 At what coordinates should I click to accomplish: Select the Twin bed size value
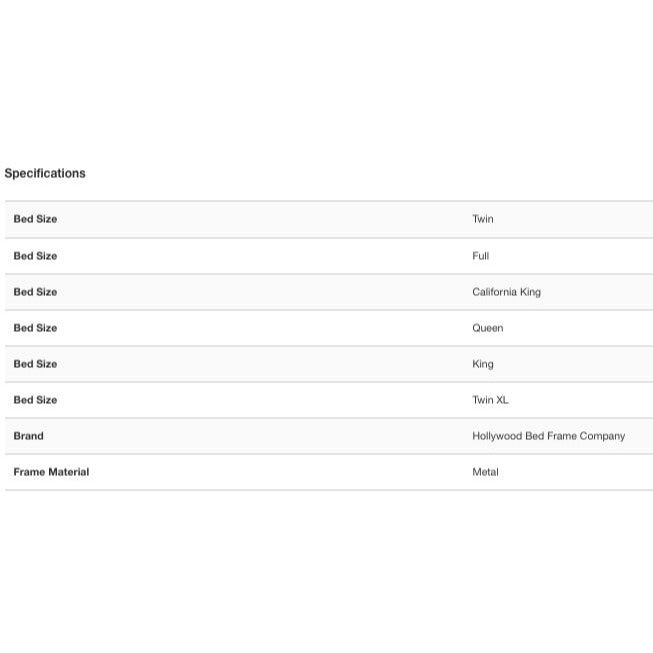click(x=483, y=219)
